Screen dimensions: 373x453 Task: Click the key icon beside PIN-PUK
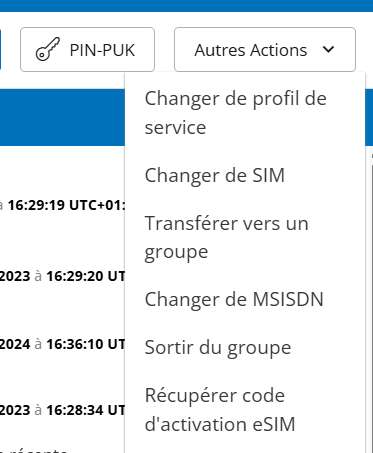(x=48, y=49)
